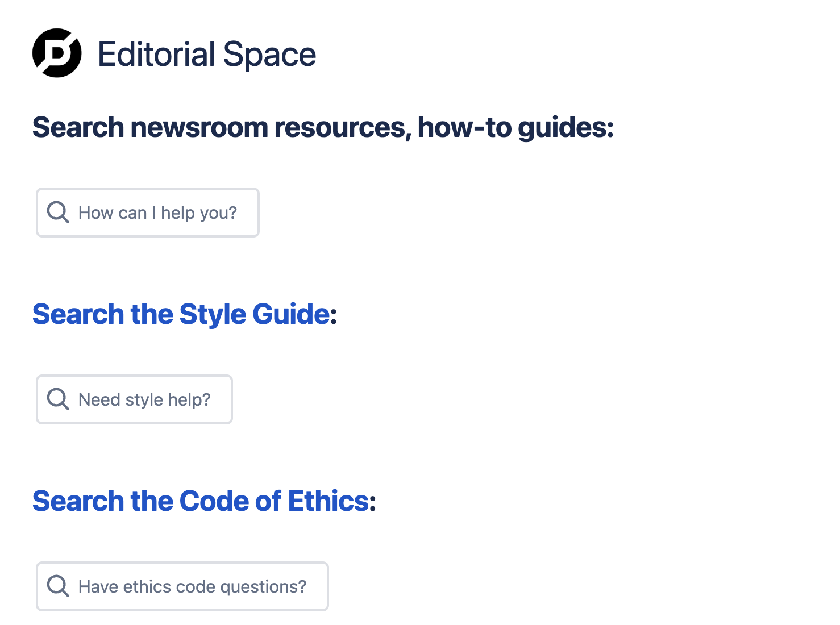Viewport: 840px width, 625px height.
Task: Click the magnifier icon in newsroom search
Action: (58, 212)
